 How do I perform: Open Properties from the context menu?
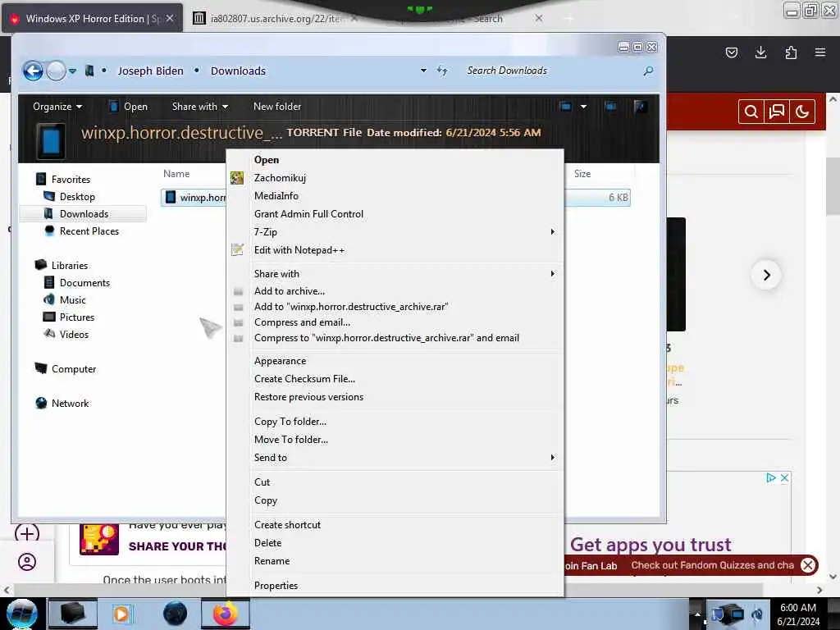click(x=395, y=586)
